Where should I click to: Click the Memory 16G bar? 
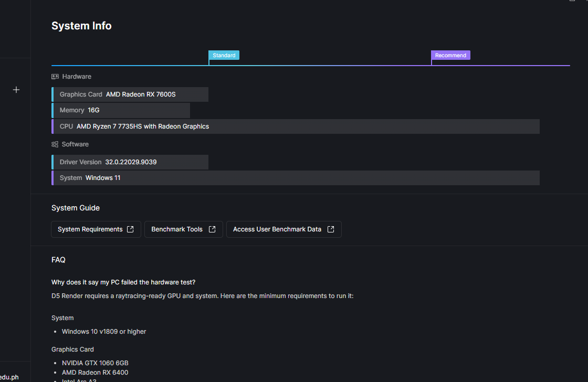pyautogui.click(x=121, y=110)
